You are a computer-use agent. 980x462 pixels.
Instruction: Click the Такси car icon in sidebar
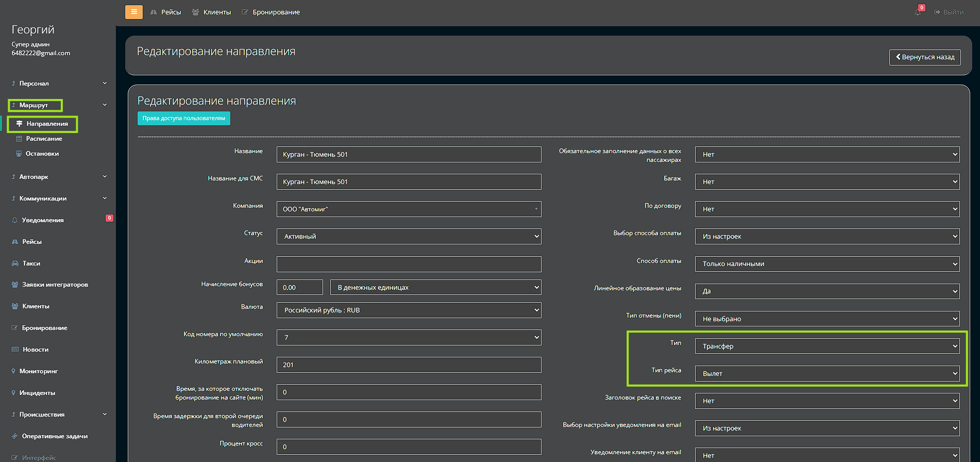tap(15, 263)
